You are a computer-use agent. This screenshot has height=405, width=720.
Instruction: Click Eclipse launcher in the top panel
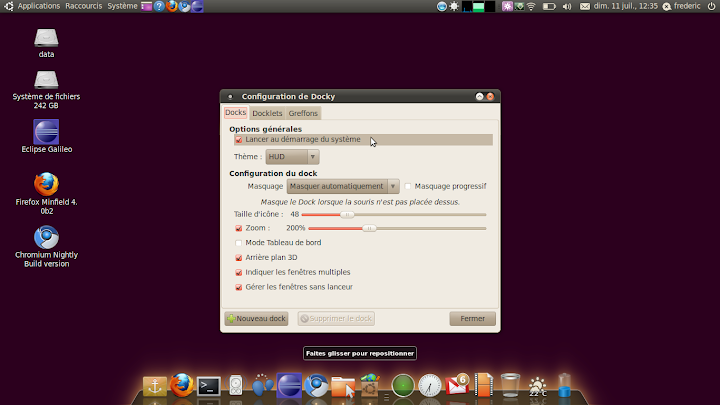(x=197, y=6)
